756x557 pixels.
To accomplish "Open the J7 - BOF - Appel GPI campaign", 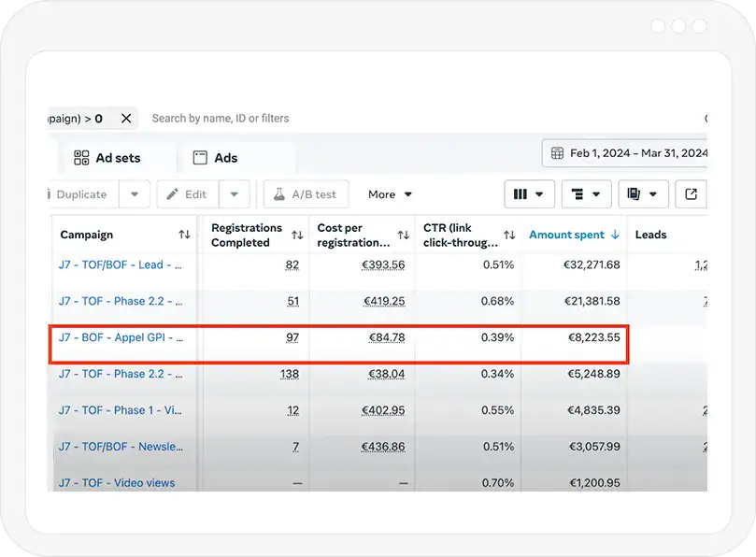I will pyautogui.click(x=121, y=337).
